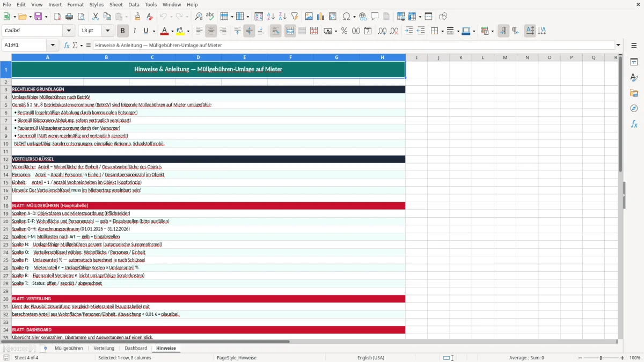Apply red font color swatch
Viewport: 644px width, 362px height.
(x=165, y=31)
